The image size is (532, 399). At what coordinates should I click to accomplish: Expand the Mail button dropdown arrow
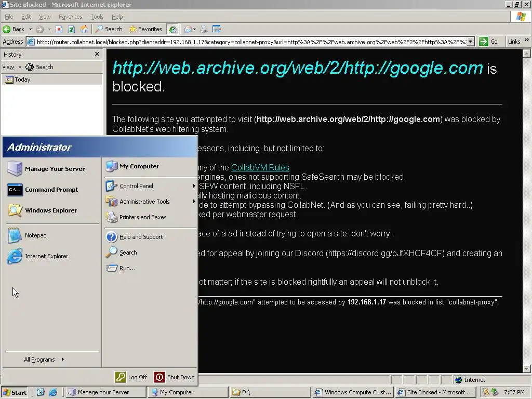[x=194, y=29]
